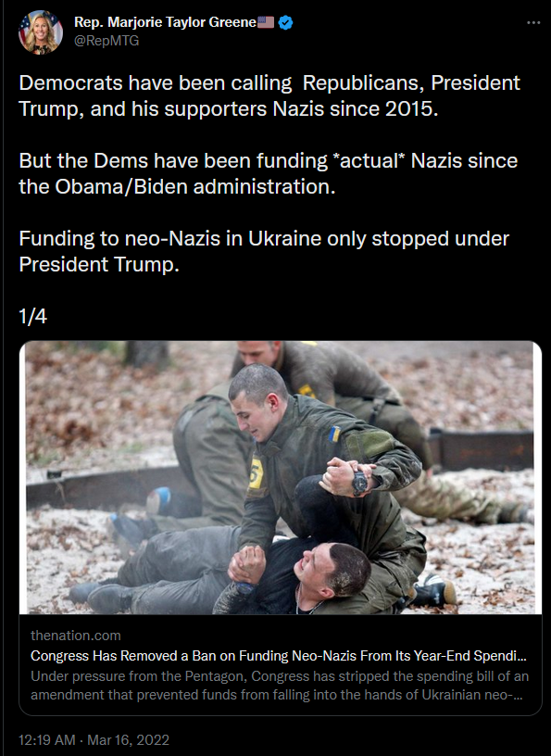Select the paragraph starting 'But the Dems have'
Viewport: 551px width, 756px height.
[268, 173]
